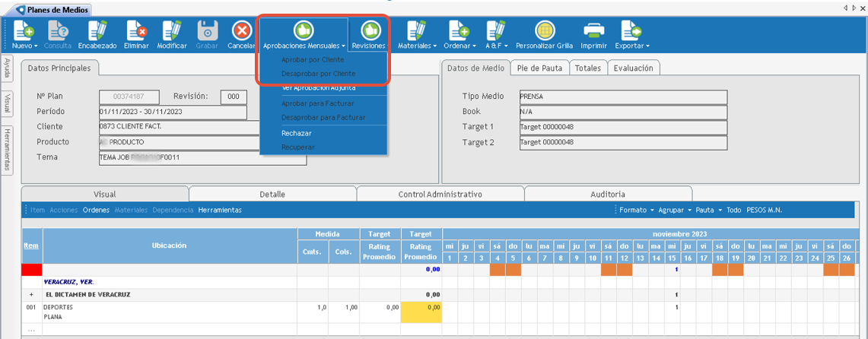Click the Eliminar document icon
This screenshot has width=868, height=339.
click(135, 30)
